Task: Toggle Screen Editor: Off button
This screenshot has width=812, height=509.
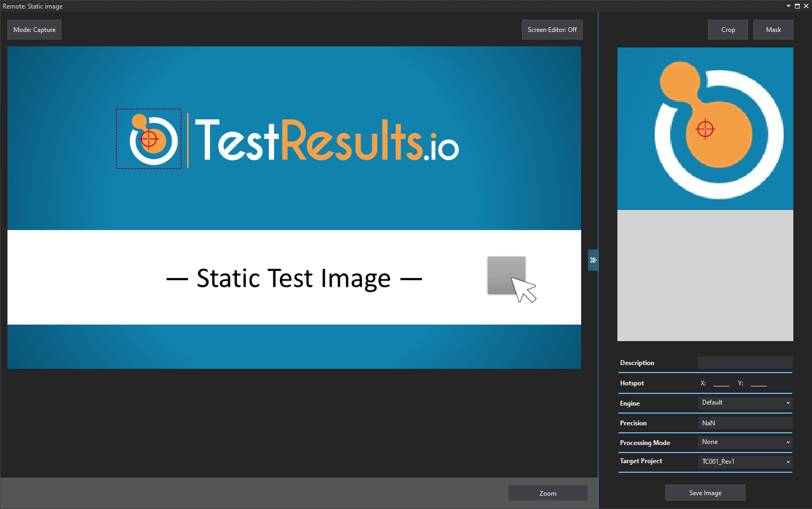Action: 552,30
